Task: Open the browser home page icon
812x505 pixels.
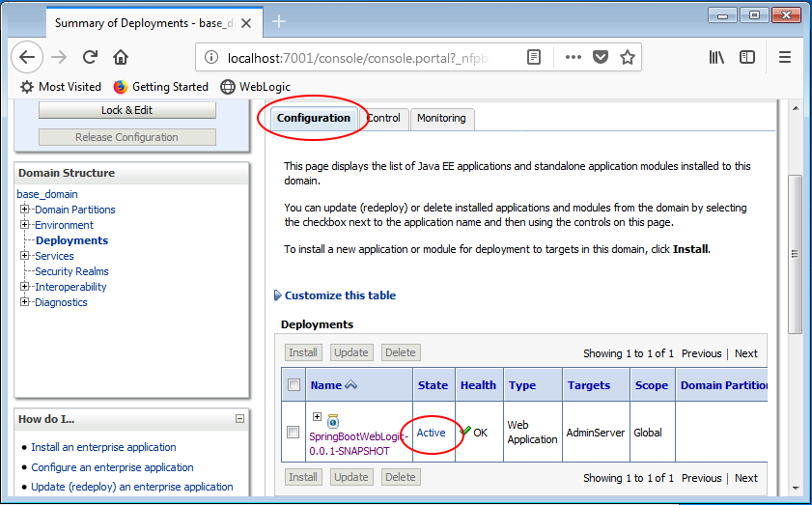Action: pos(121,57)
